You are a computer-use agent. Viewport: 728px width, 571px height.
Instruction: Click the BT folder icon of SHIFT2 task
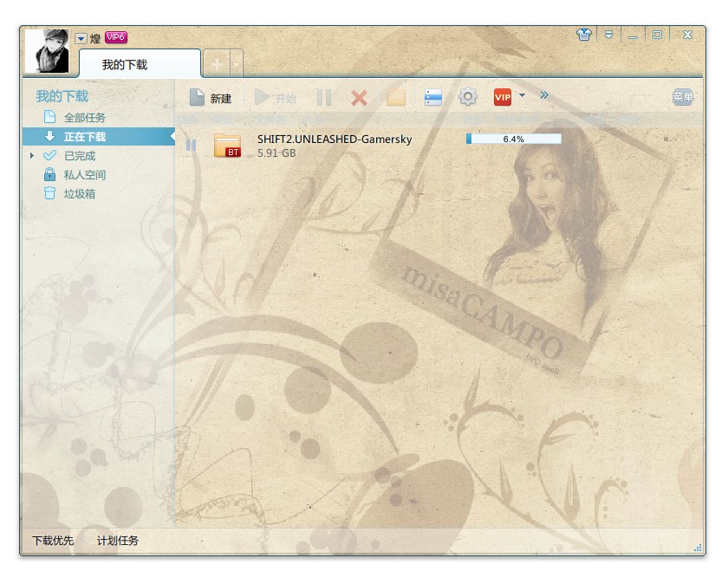coord(227,146)
